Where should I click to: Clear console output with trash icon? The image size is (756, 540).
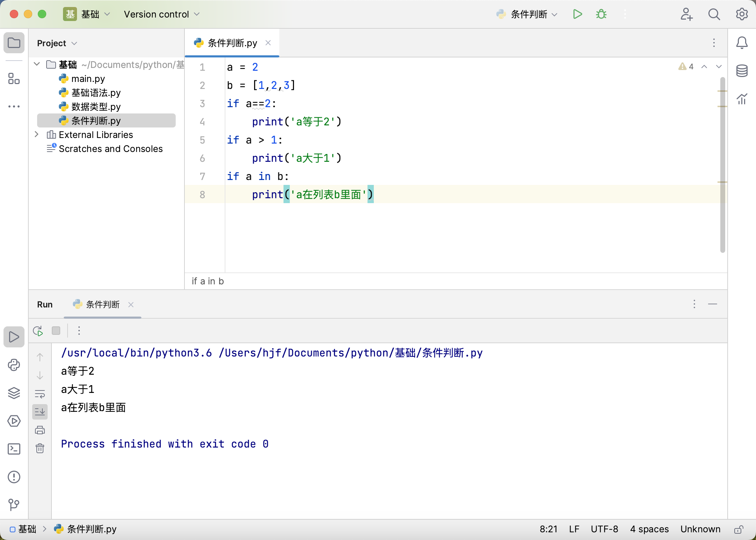click(40, 448)
